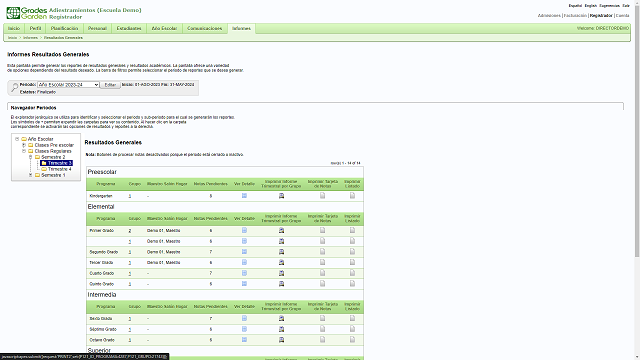The width and height of the screenshot is (640, 360).
Task: Click the Salir logout link
Action: (x=626, y=6)
